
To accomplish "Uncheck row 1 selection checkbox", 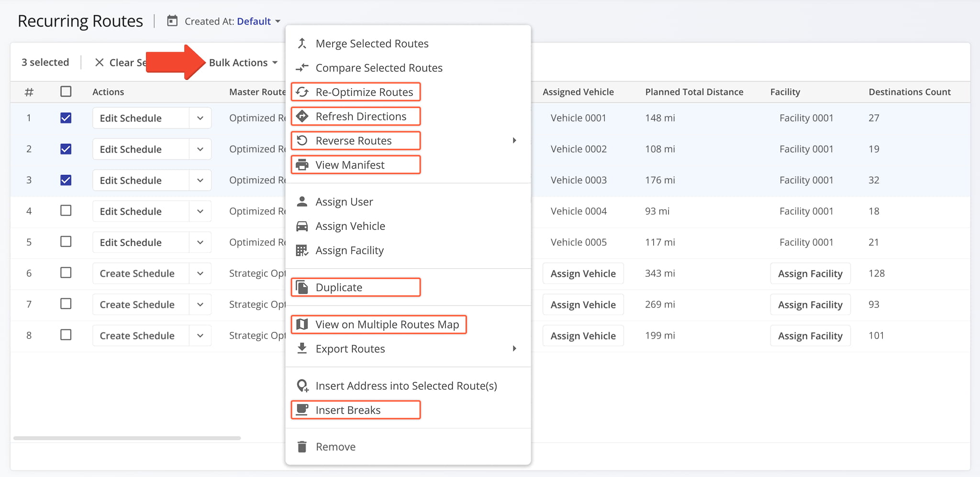I will click(66, 118).
